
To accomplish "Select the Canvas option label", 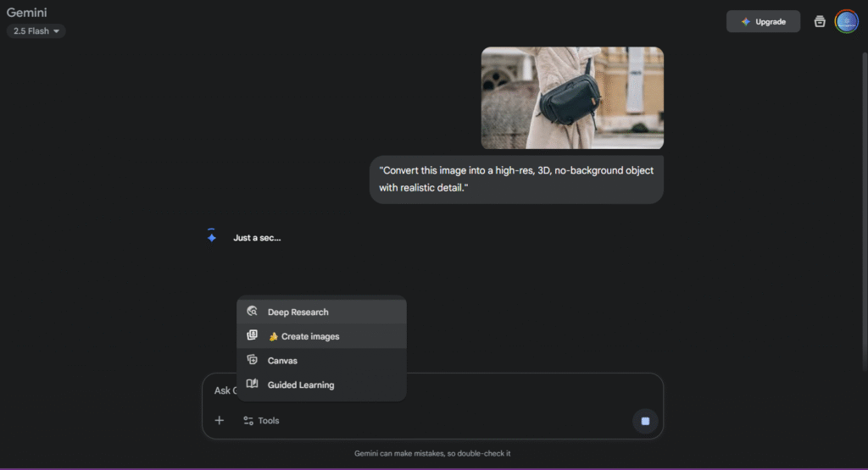I will (282, 361).
